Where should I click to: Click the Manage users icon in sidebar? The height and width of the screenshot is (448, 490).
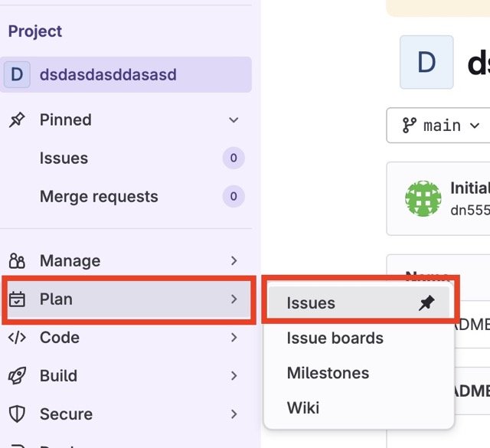17,261
